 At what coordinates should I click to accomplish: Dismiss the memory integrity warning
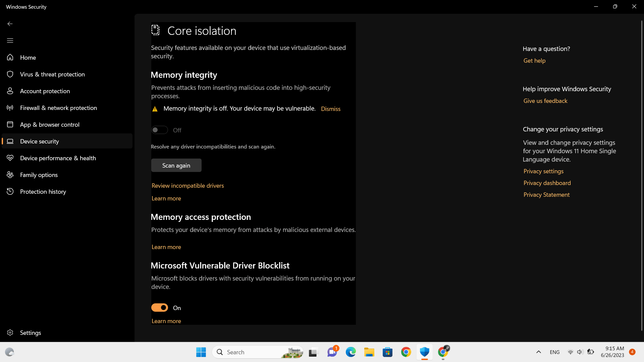click(x=330, y=109)
